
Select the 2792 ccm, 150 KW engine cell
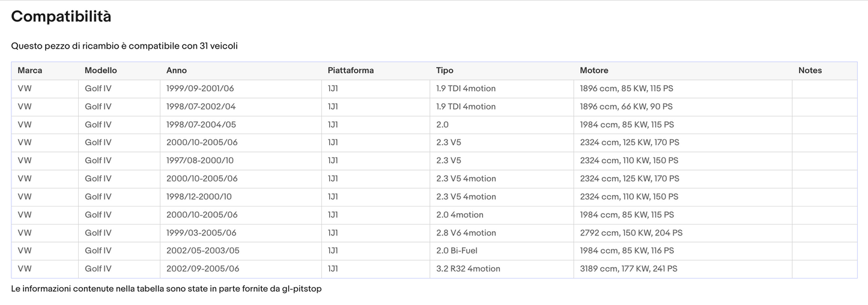click(x=631, y=233)
